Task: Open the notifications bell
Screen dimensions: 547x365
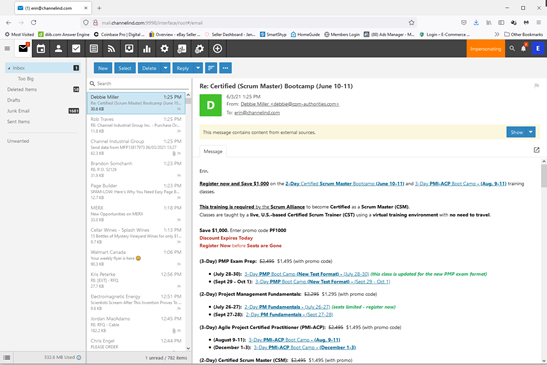Action: click(524, 49)
